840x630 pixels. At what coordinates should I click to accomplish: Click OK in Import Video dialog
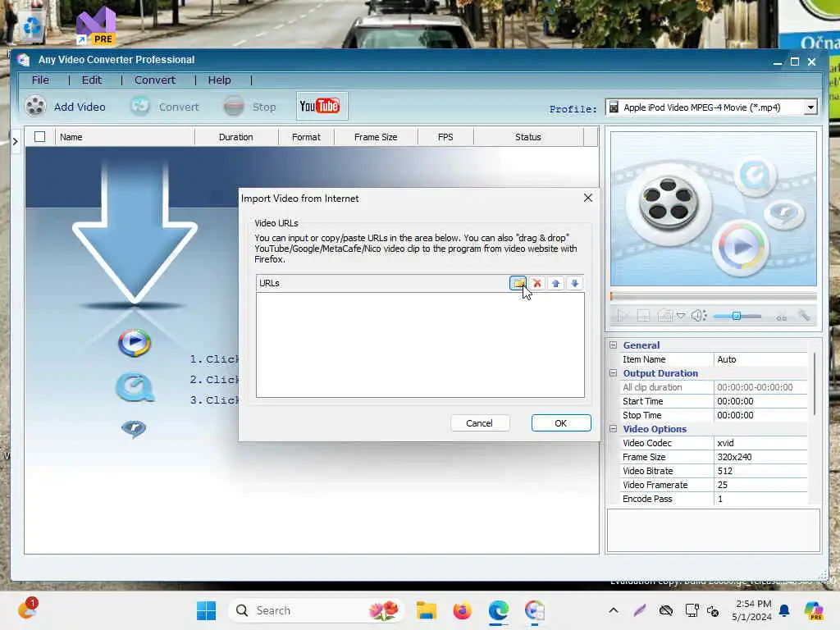561,423
